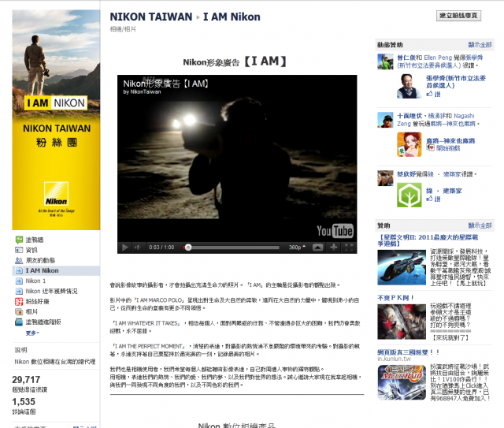Click the create fan page button
This screenshot has width=504, height=428.
458,16
